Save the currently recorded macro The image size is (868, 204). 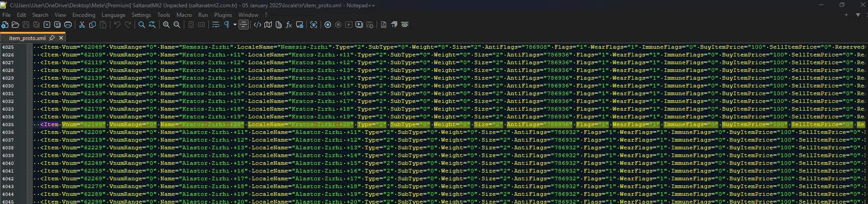tap(370, 25)
